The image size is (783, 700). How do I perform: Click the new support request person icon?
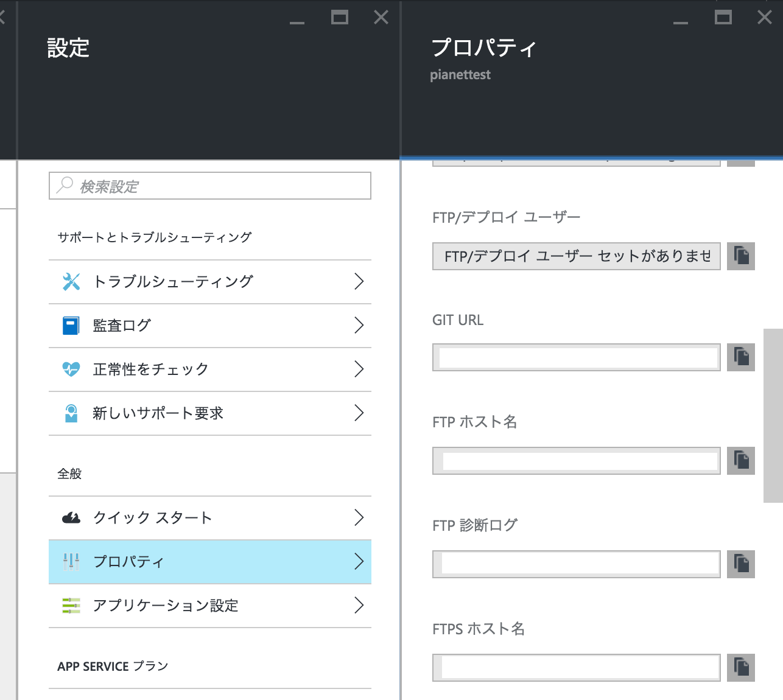pos(71,413)
